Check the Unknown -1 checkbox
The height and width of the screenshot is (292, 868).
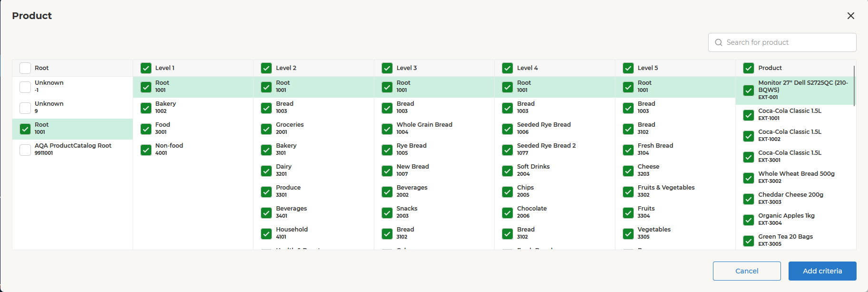click(25, 87)
